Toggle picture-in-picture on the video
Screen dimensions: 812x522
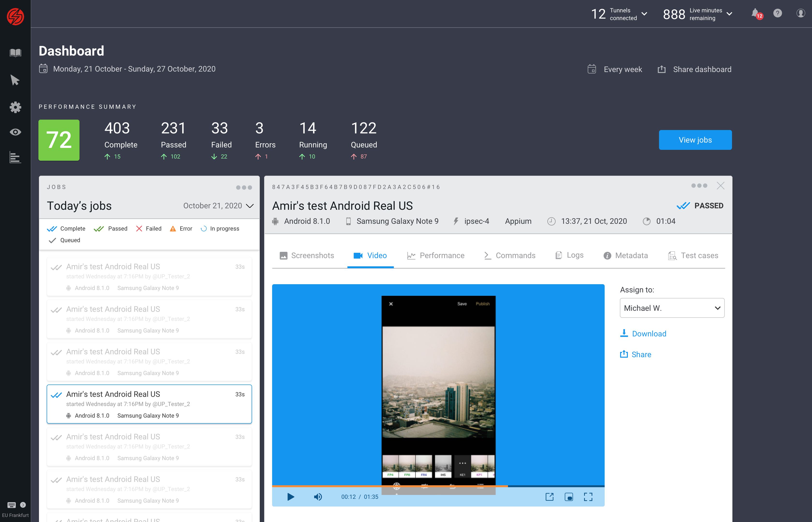tap(569, 497)
